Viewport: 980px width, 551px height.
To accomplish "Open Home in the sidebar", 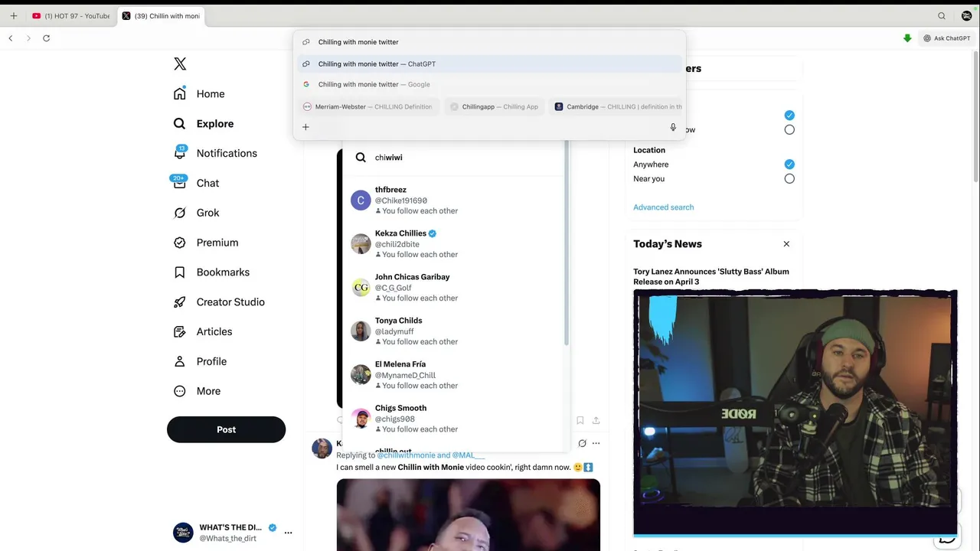I will (x=199, y=94).
